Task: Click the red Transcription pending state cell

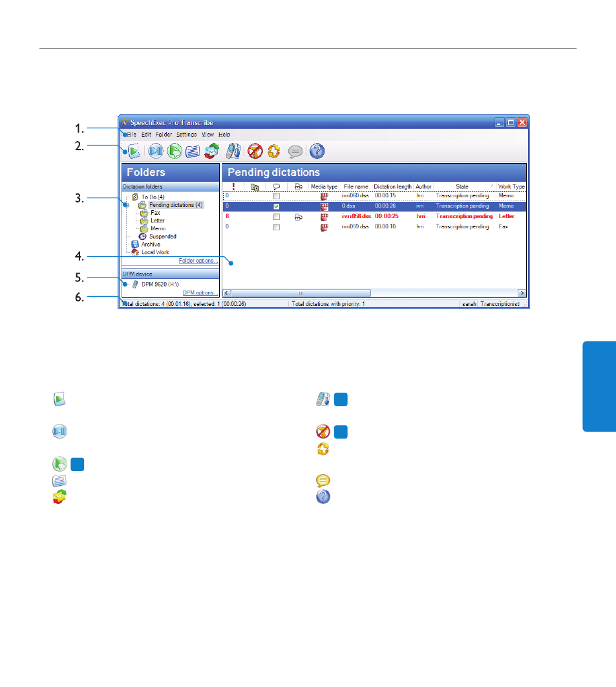Action: (x=464, y=216)
